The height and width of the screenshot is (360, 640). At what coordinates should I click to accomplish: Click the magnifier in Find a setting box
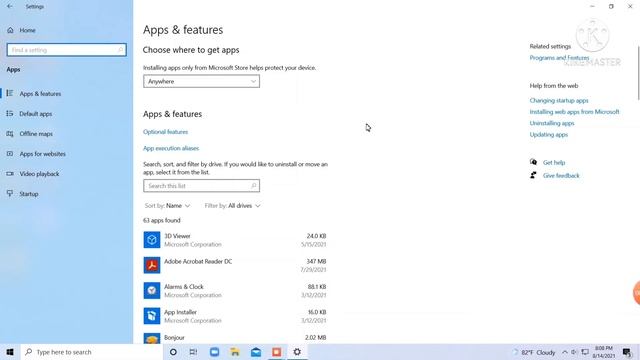coord(120,50)
